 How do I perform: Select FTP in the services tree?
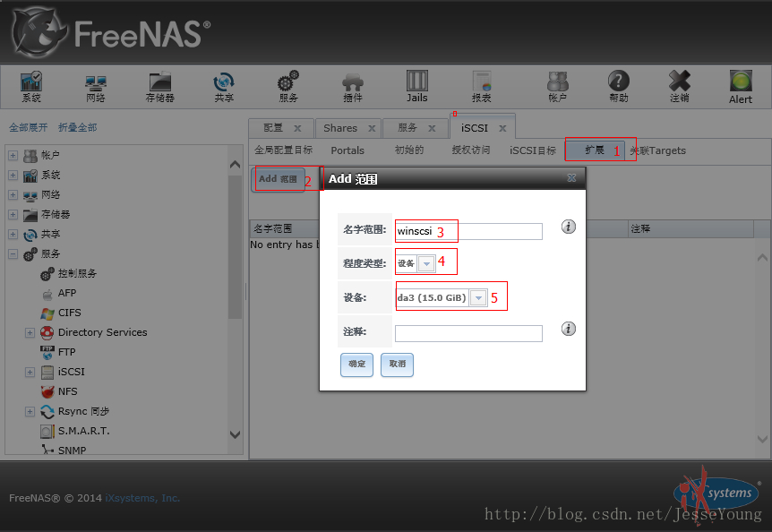[x=66, y=352]
